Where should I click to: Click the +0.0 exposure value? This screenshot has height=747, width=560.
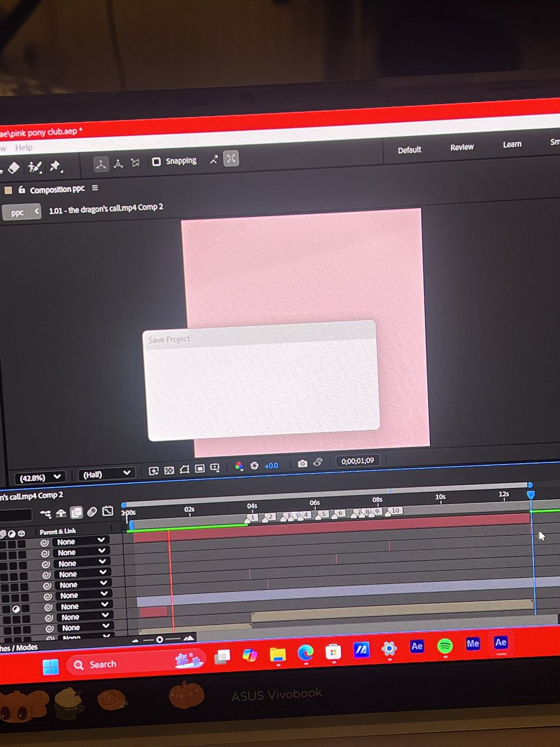click(x=271, y=465)
